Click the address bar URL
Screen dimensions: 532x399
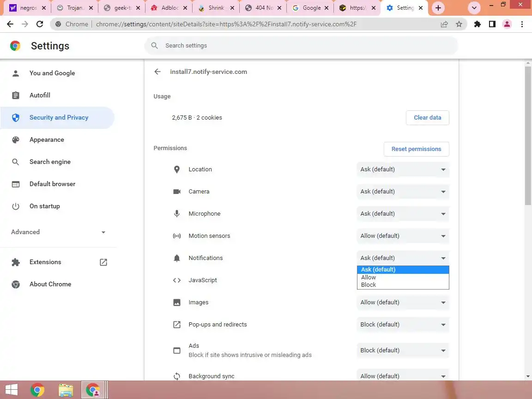[226, 24]
